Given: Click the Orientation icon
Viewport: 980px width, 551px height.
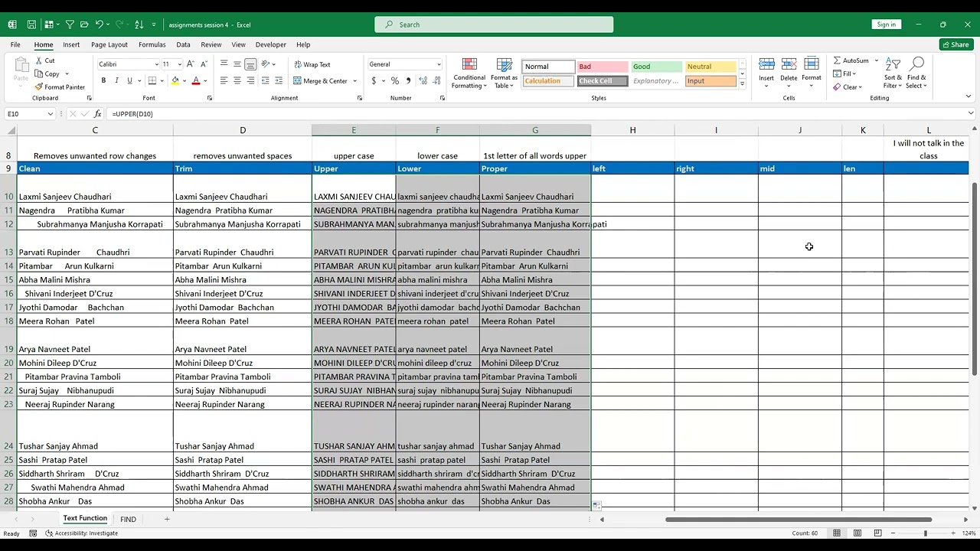Looking at the screenshot, I should click(266, 64).
